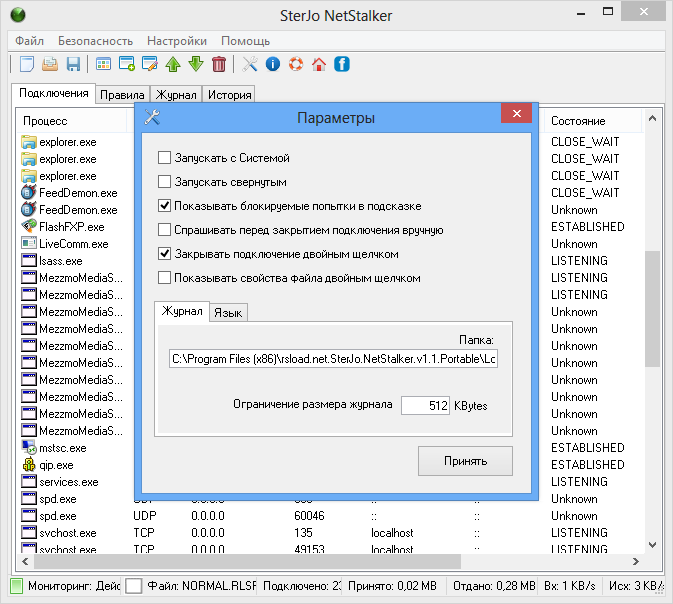Uncheck Показывать блокируемые попытки в подсказке
This screenshot has height=604, width=673.
(164, 206)
